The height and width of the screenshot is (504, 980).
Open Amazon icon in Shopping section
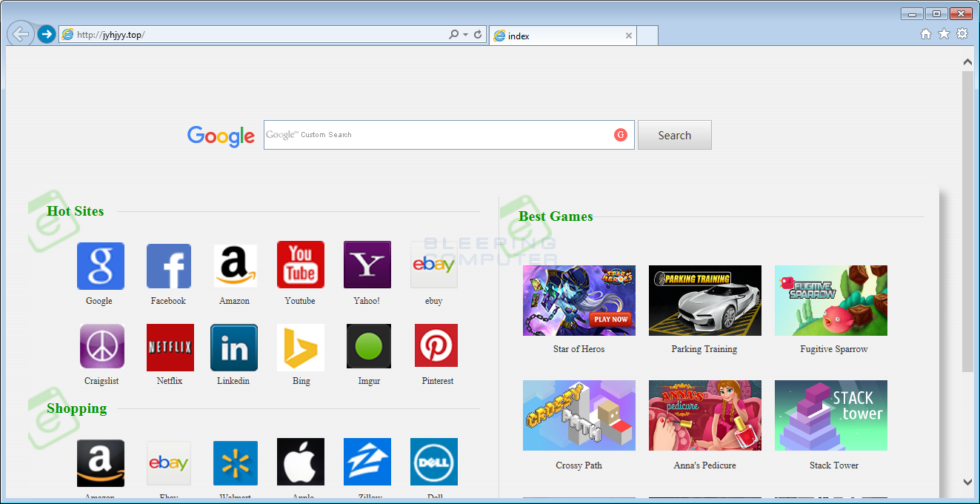pos(101,463)
